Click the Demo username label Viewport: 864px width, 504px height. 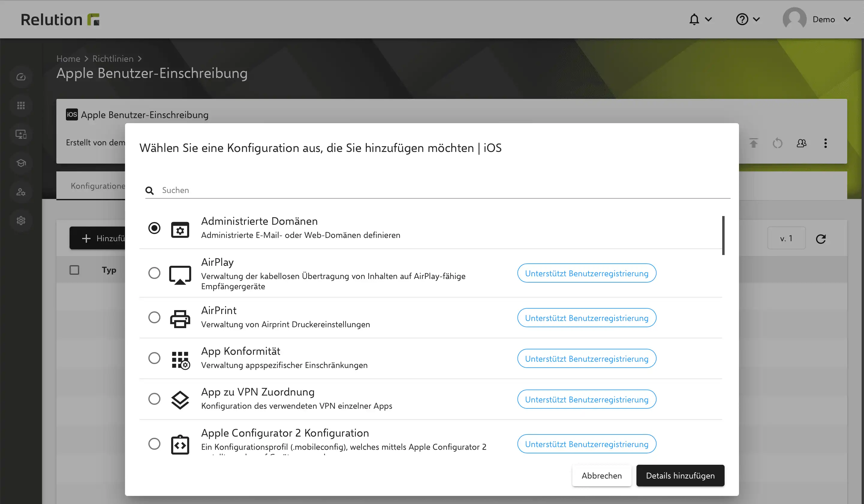click(823, 19)
